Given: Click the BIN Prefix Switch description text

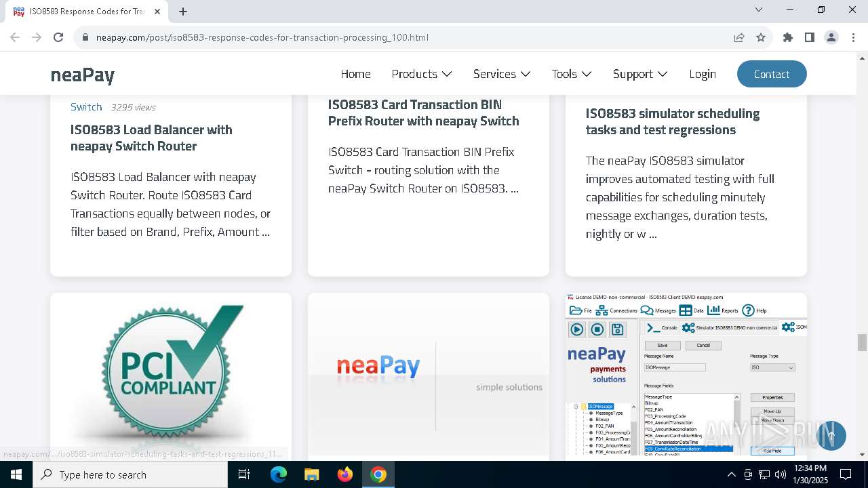Looking at the screenshot, I should [x=423, y=170].
